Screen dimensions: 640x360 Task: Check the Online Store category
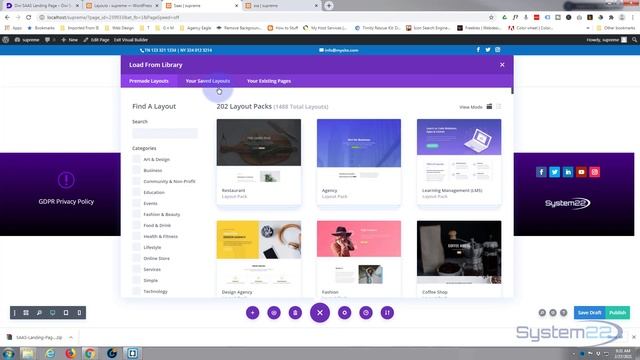coord(136,258)
